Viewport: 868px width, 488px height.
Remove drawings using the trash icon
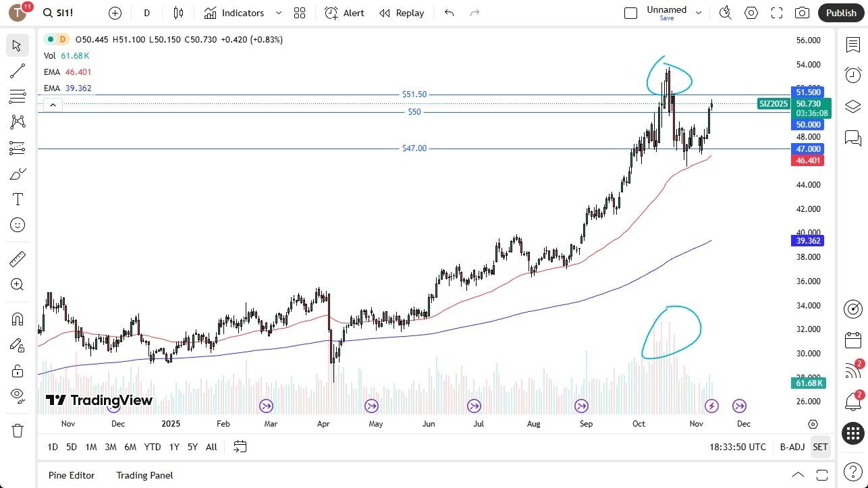click(x=17, y=430)
